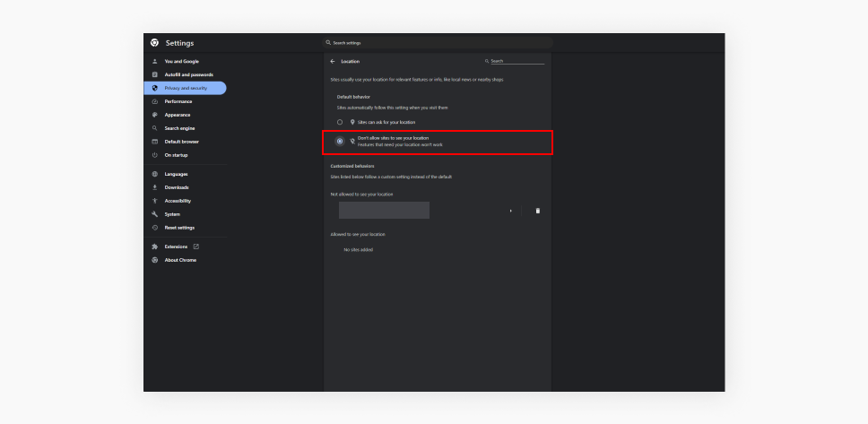Click the Accessibility figure icon

[155, 201]
